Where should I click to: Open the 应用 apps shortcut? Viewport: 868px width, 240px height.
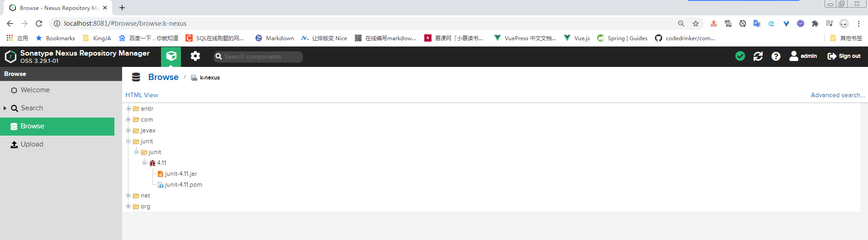[x=17, y=38]
